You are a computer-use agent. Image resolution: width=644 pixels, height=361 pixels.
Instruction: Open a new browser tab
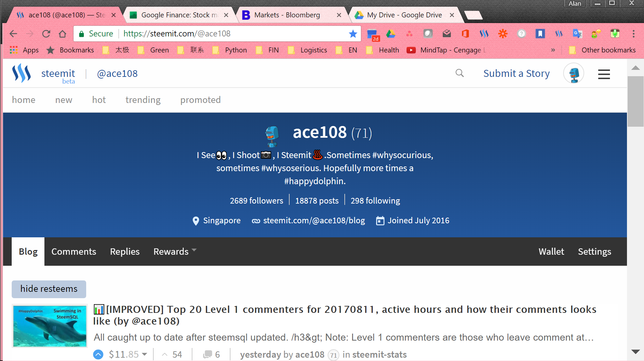(x=473, y=15)
